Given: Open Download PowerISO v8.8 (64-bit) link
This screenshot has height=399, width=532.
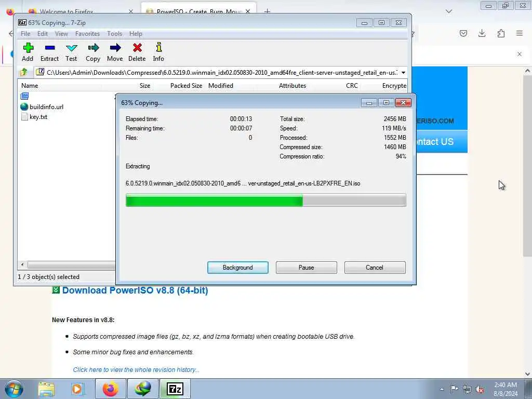Looking at the screenshot, I should tap(135, 290).
